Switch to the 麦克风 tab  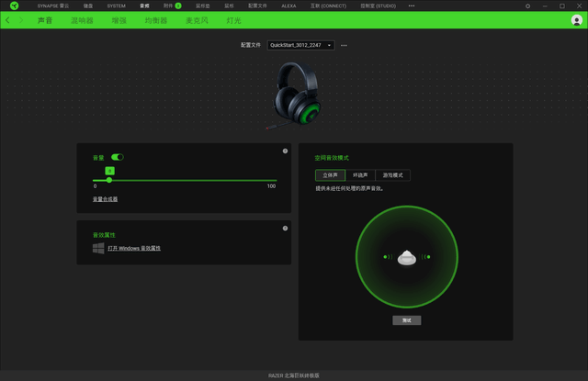[197, 20]
